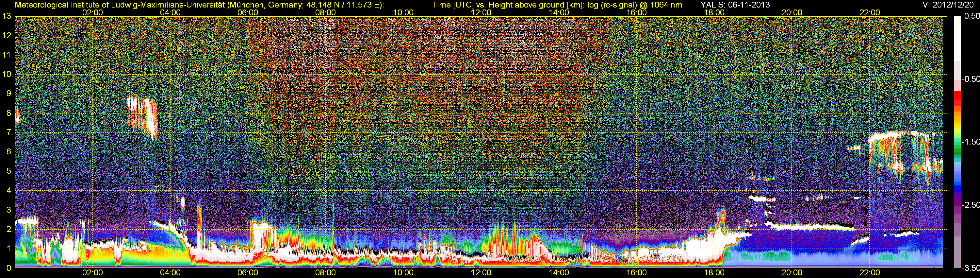Click the 11 km height axis label
This screenshot has width=980, height=278.
click(x=7, y=55)
